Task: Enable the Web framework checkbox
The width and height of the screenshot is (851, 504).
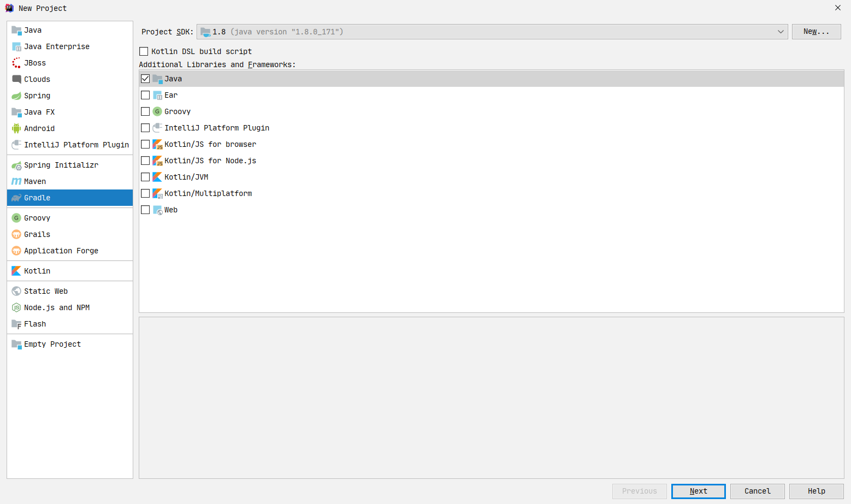Action: pos(145,210)
